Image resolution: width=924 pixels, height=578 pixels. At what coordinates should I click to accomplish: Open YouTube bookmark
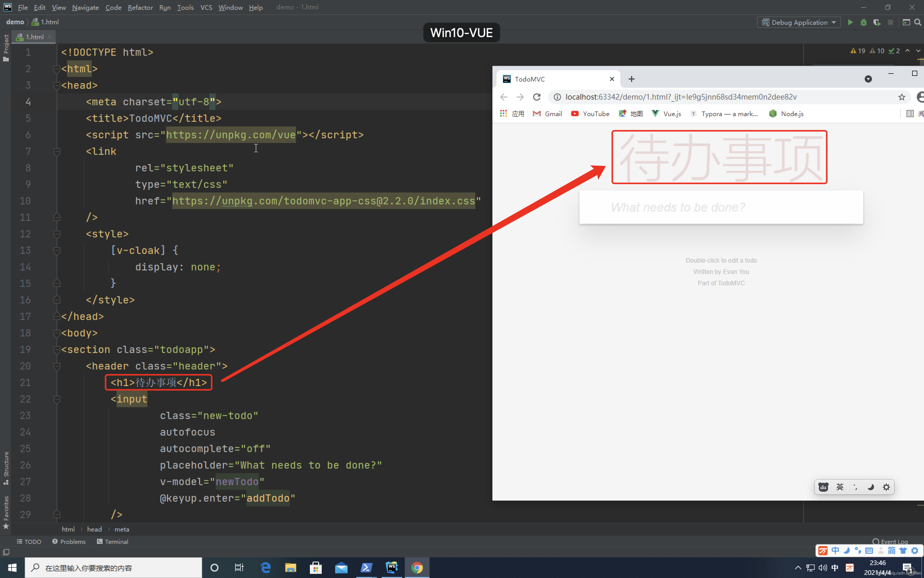click(x=590, y=114)
